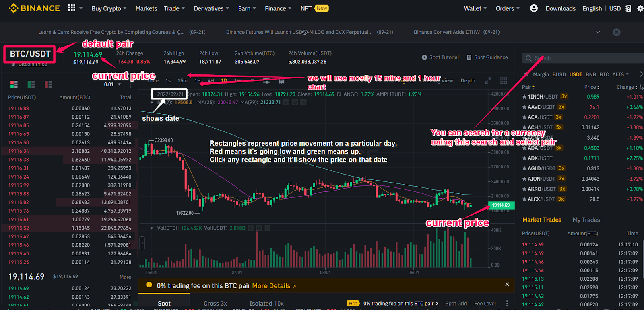
Task: Open the multi-chart grid layout icon
Action: coord(504,81)
